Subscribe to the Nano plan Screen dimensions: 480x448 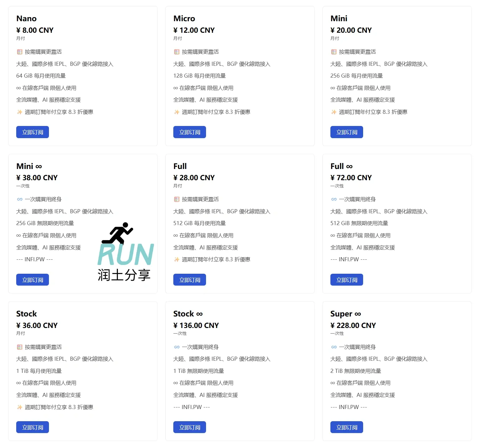tap(32, 132)
